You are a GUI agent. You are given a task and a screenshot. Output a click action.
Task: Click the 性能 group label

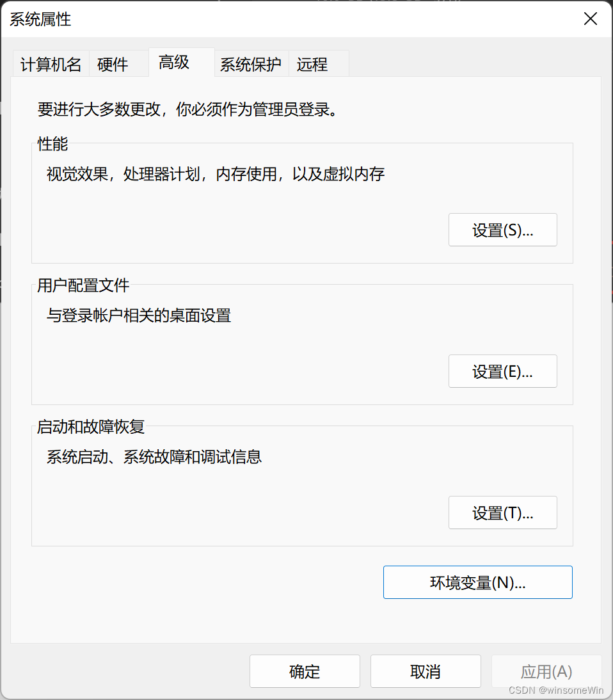52,144
